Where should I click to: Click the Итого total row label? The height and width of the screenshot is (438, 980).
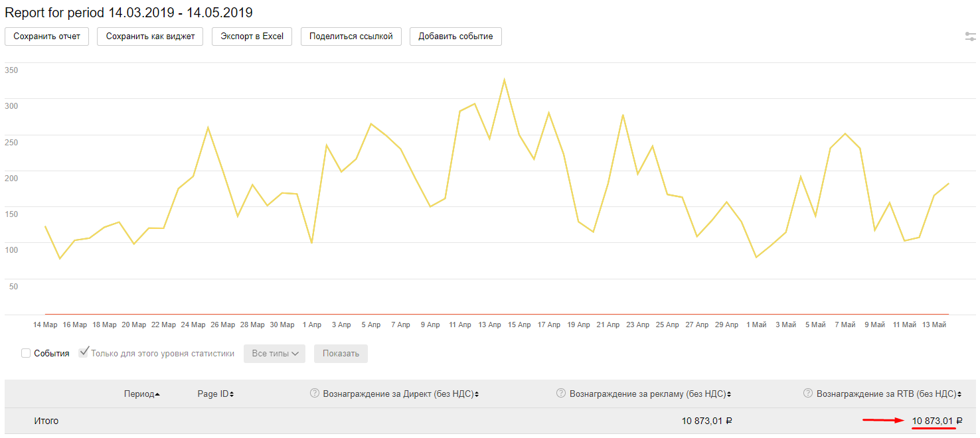[46, 421]
